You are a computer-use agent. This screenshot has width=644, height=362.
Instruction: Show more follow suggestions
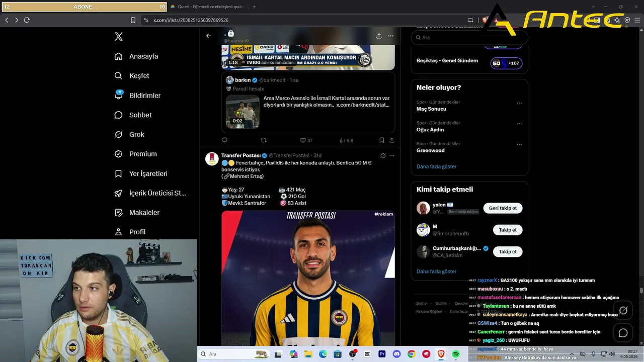point(437,271)
